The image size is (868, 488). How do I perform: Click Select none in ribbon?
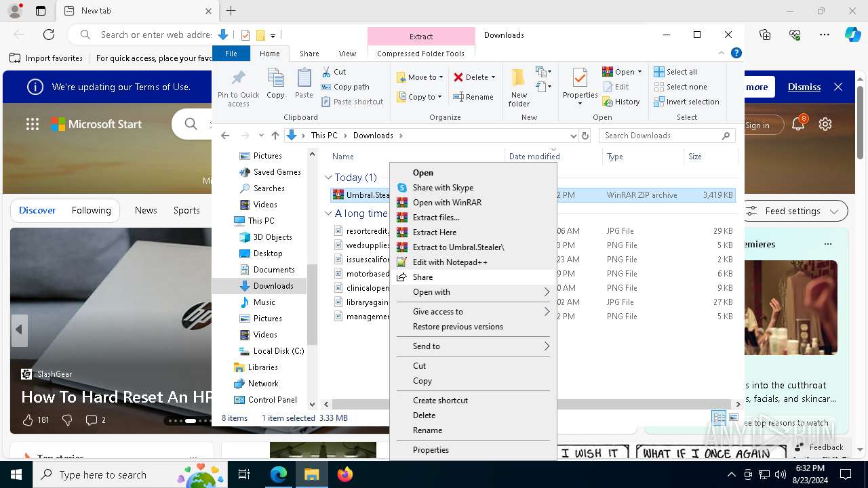click(x=680, y=87)
